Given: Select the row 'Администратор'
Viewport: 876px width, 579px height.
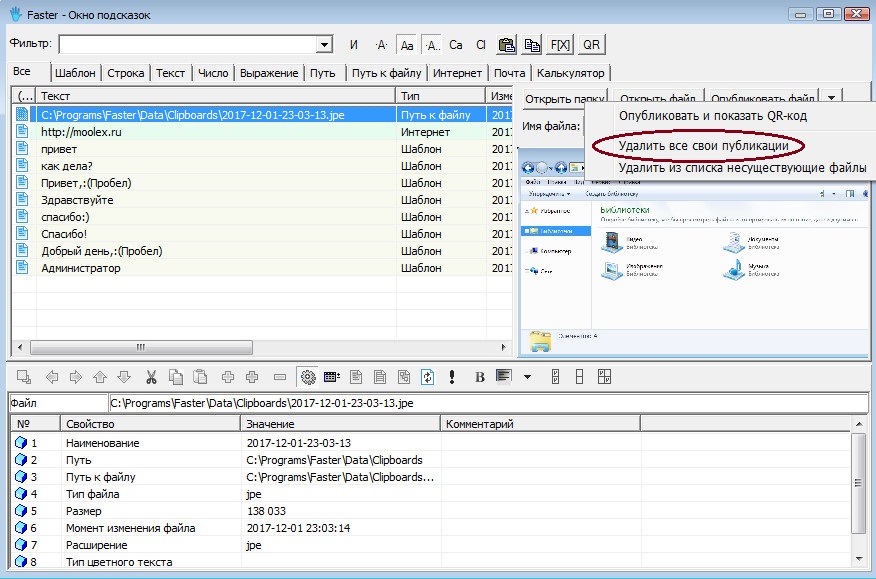Looking at the screenshot, I should tap(261, 268).
